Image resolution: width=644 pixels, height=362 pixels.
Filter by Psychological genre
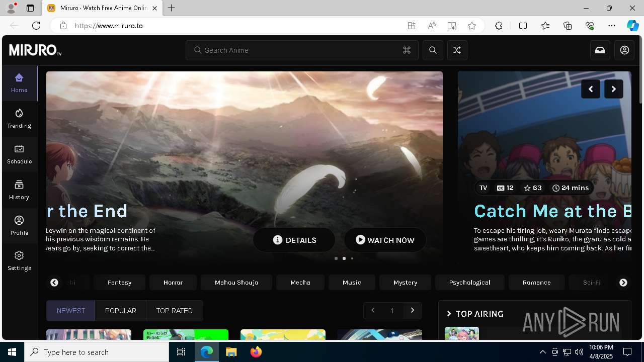tap(470, 283)
